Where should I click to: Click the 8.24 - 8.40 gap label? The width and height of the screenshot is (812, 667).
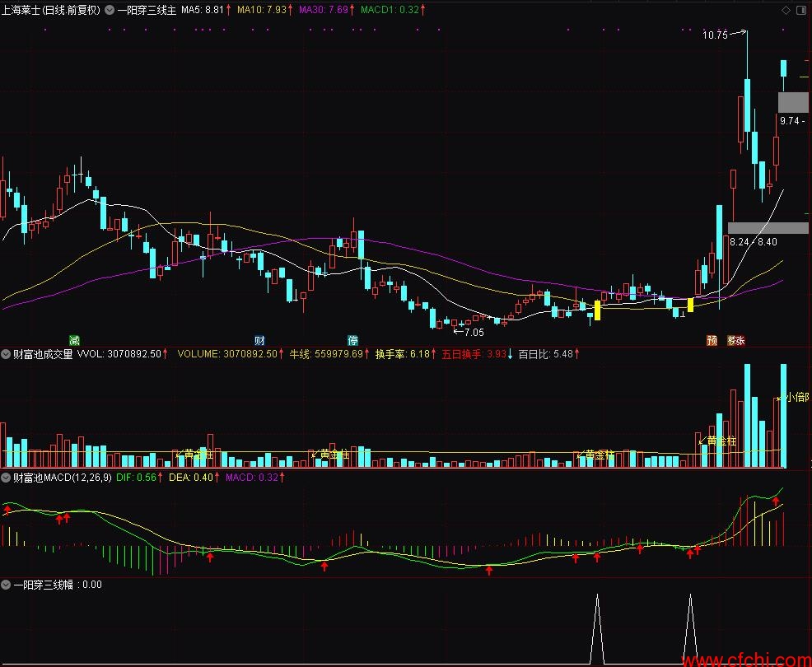point(753,242)
